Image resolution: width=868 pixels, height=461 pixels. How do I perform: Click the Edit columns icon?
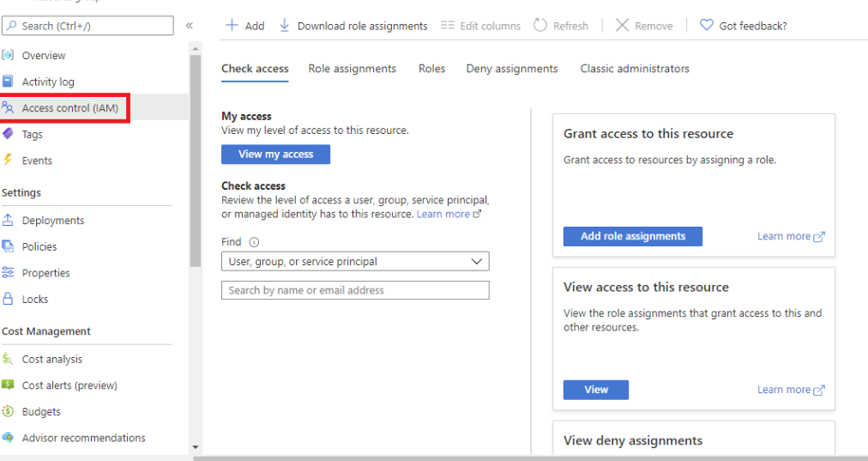coord(447,25)
